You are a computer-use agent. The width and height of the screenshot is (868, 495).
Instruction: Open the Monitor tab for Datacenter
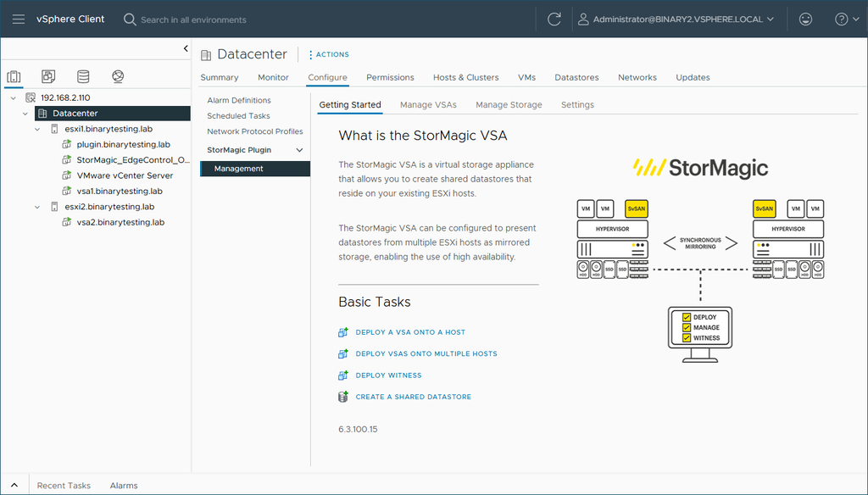[273, 76]
